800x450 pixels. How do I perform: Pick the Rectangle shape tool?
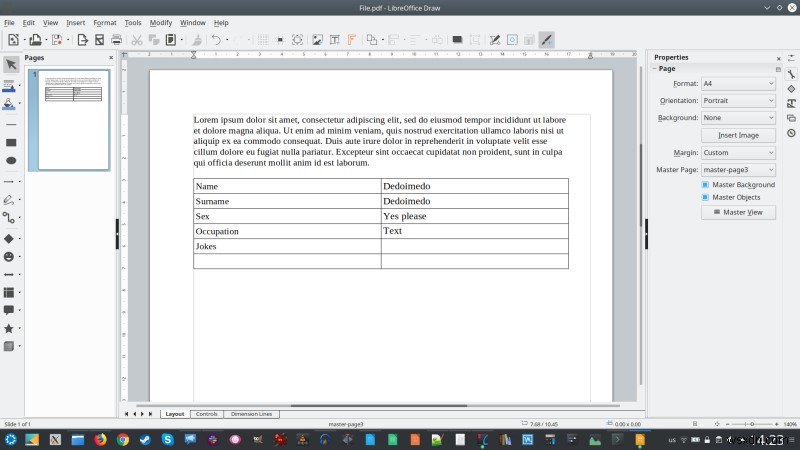click(x=11, y=142)
